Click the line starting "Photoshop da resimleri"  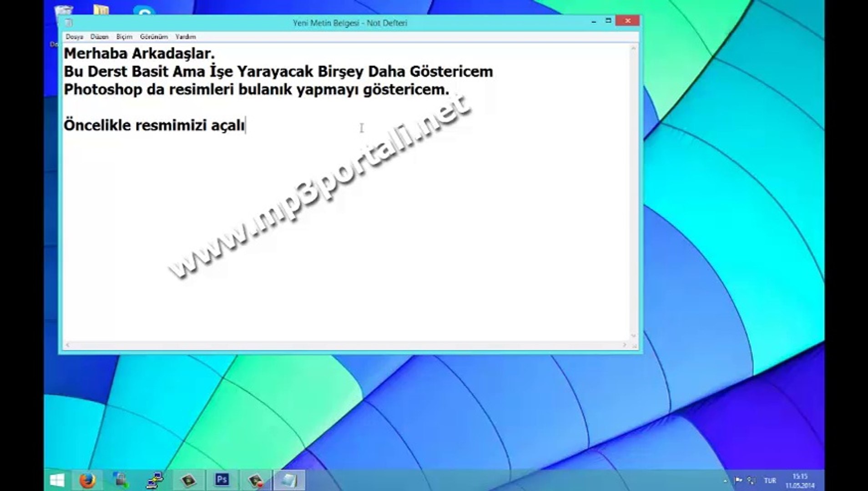tap(257, 90)
